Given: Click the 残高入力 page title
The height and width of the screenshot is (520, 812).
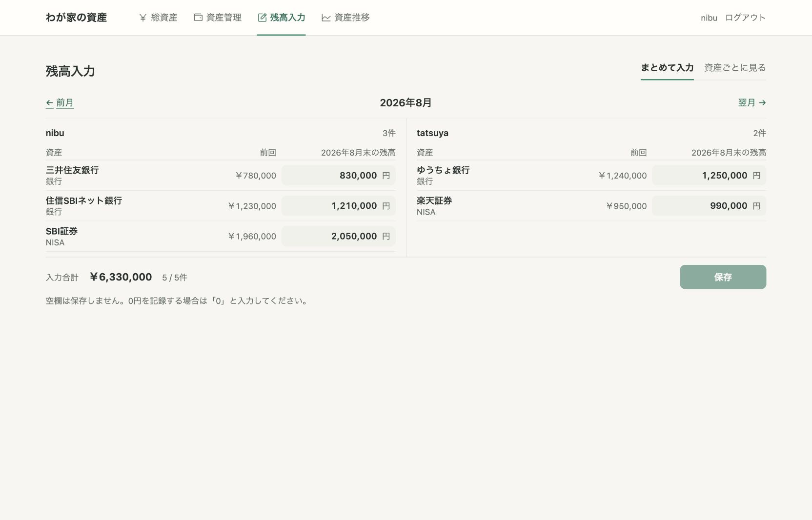Looking at the screenshot, I should pos(70,71).
